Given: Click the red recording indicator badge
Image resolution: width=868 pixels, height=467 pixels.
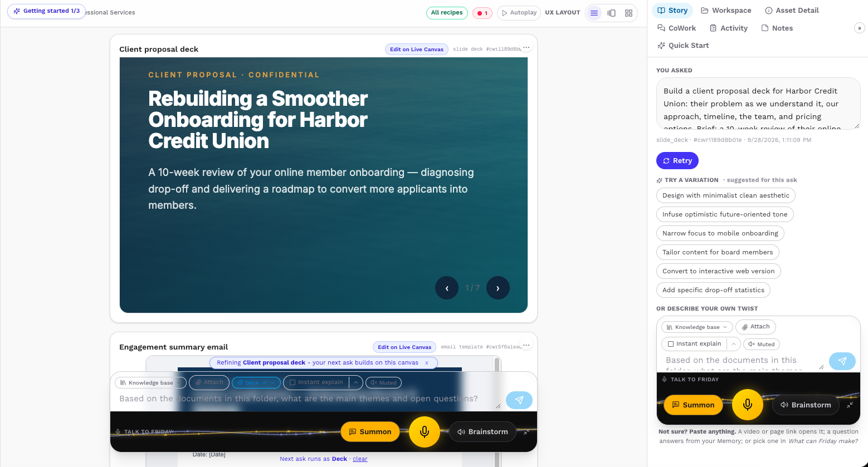Looking at the screenshot, I should coord(482,13).
